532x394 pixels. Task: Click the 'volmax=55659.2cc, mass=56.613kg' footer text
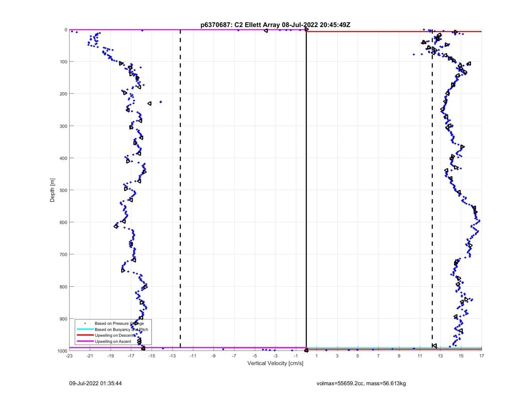361,383
